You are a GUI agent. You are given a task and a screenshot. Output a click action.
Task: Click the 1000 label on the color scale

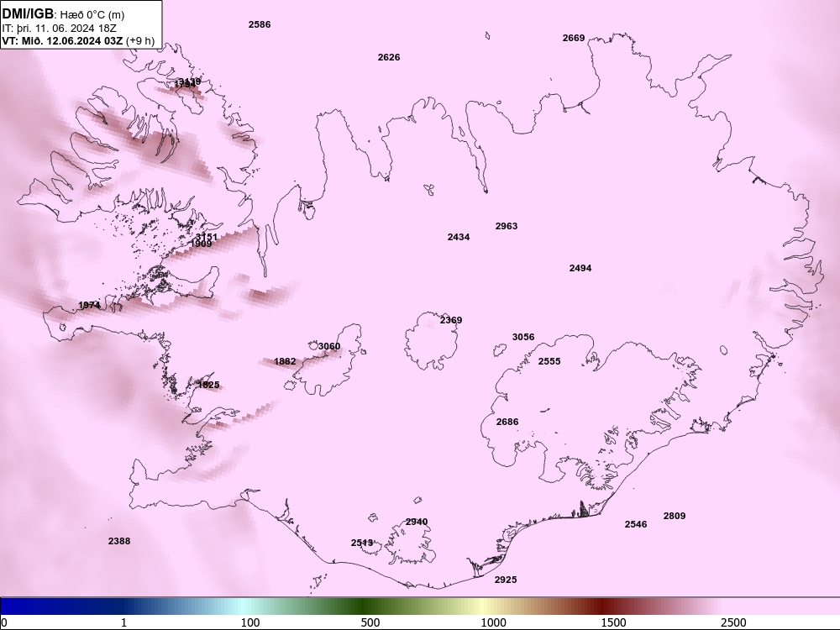(x=493, y=622)
